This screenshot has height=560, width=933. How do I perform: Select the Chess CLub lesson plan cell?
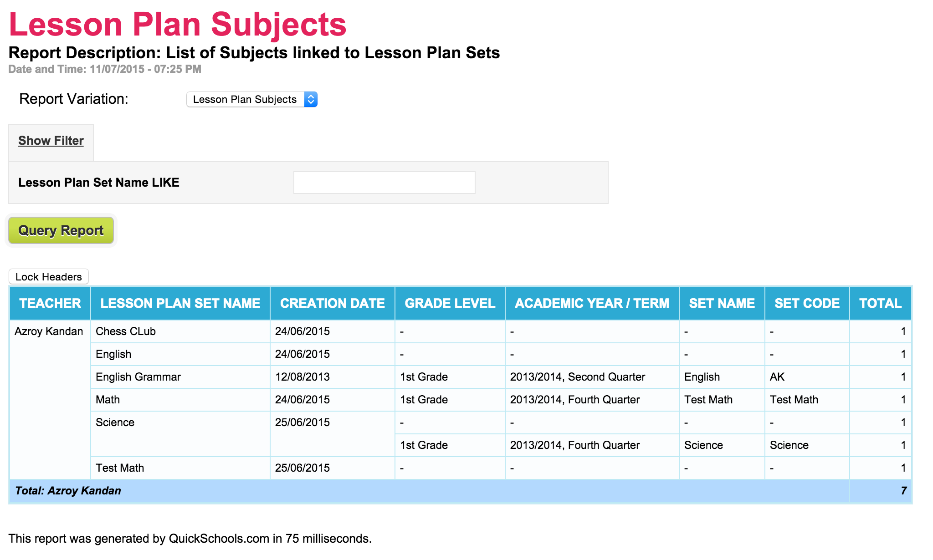point(126,331)
